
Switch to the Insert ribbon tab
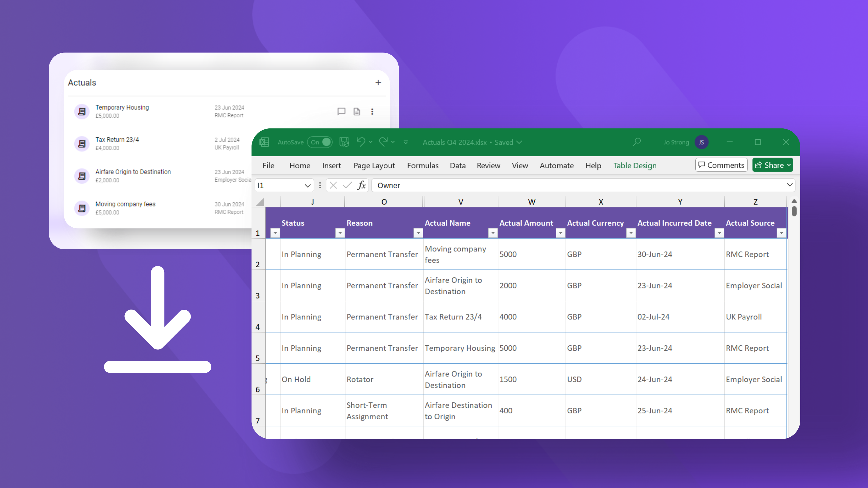click(x=331, y=165)
